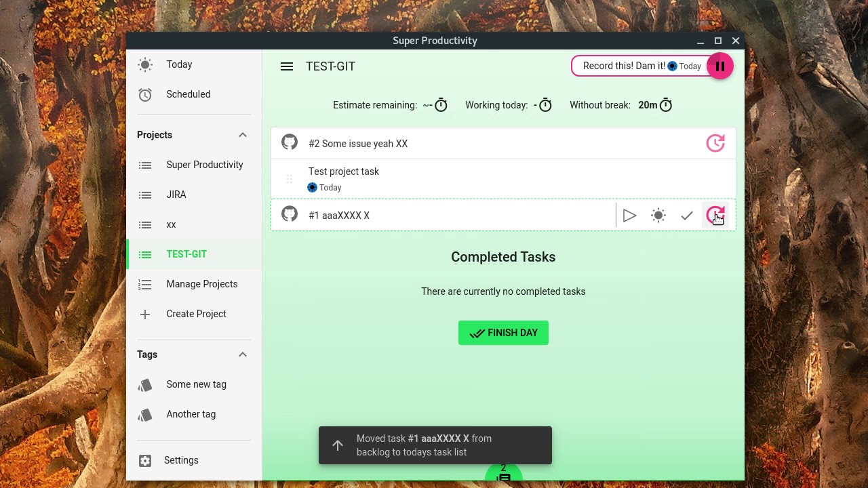Click the TEST-GIT page title
This screenshot has width=868, height=488.
coord(330,66)
